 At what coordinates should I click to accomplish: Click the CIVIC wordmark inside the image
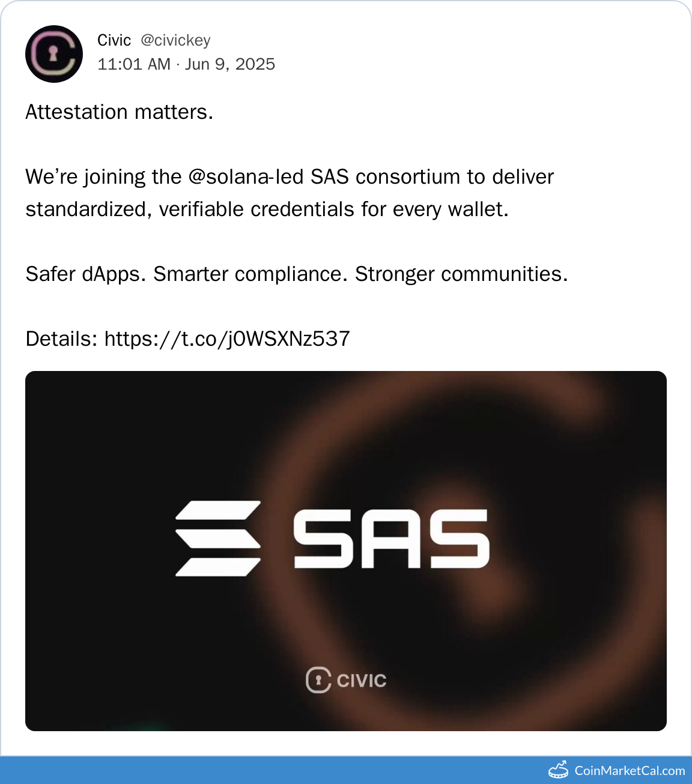click(362, 681)
